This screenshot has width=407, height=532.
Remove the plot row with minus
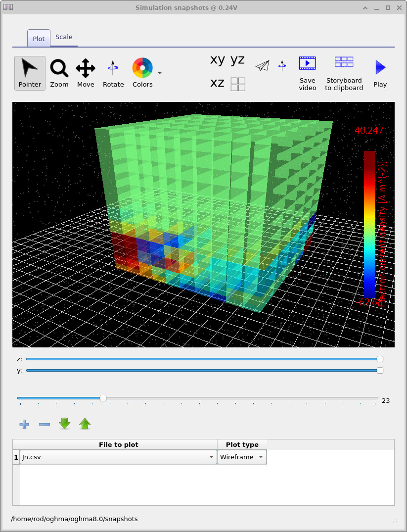click(44, 424)
